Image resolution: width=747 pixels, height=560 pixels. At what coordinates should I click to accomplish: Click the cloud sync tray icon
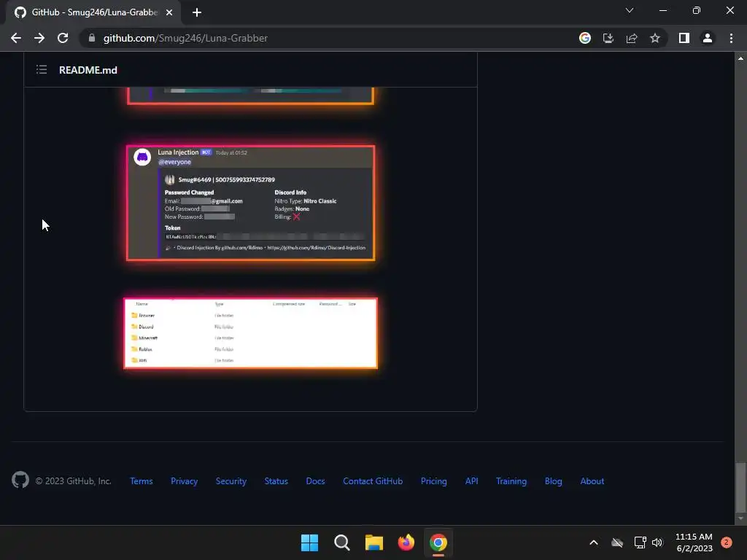(x=617, y=542)
